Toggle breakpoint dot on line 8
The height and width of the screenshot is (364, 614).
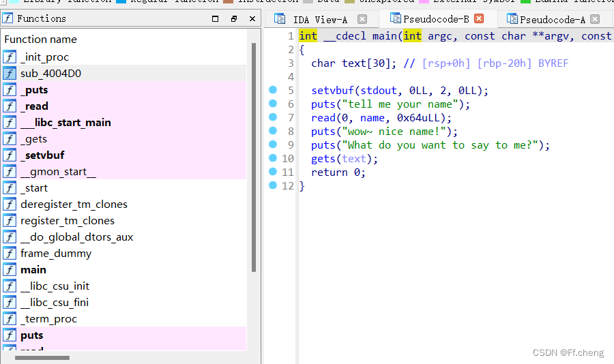click(x=273, y=131)
